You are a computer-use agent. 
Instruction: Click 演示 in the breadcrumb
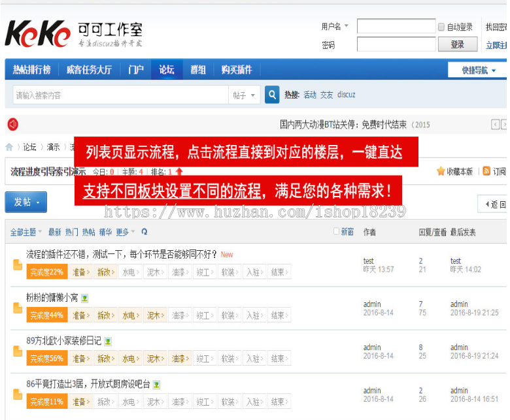click(54, 147)
